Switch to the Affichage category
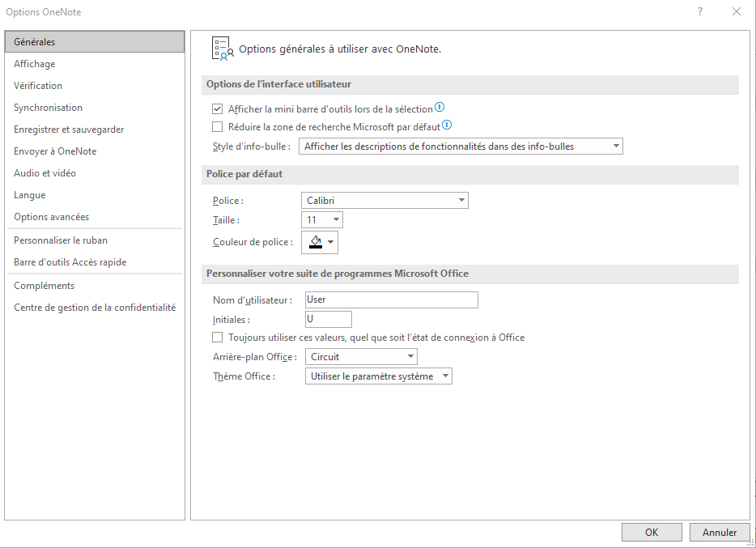 click(x=95, y=64)
